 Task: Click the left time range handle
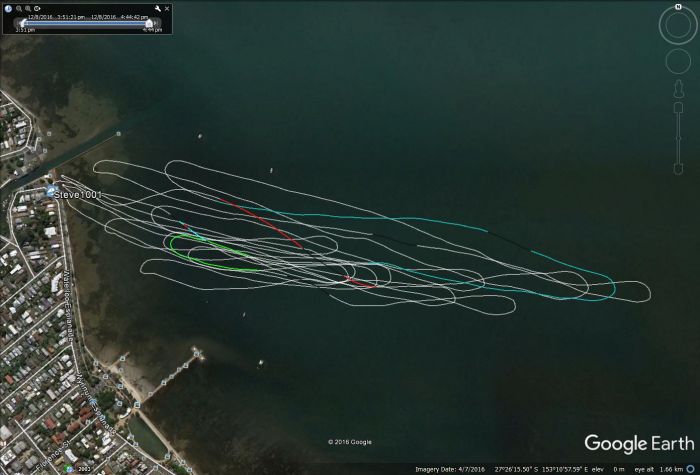click(x=21, y=22)
